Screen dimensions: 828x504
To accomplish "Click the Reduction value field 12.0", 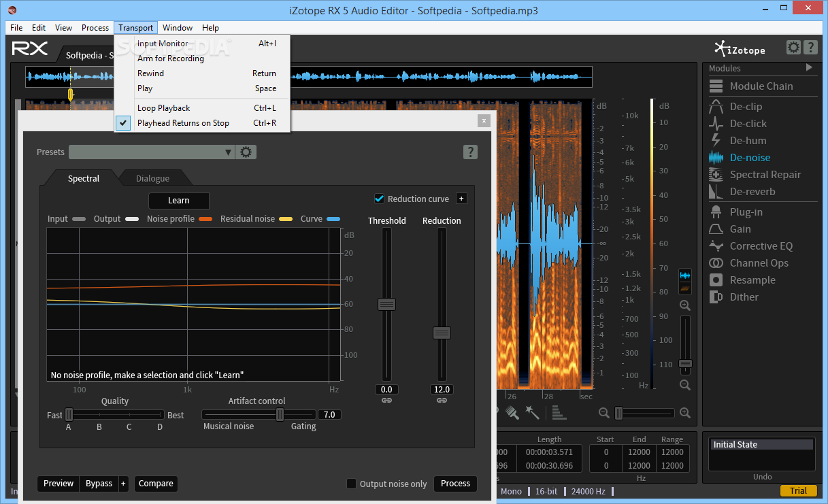I will 442,390.
